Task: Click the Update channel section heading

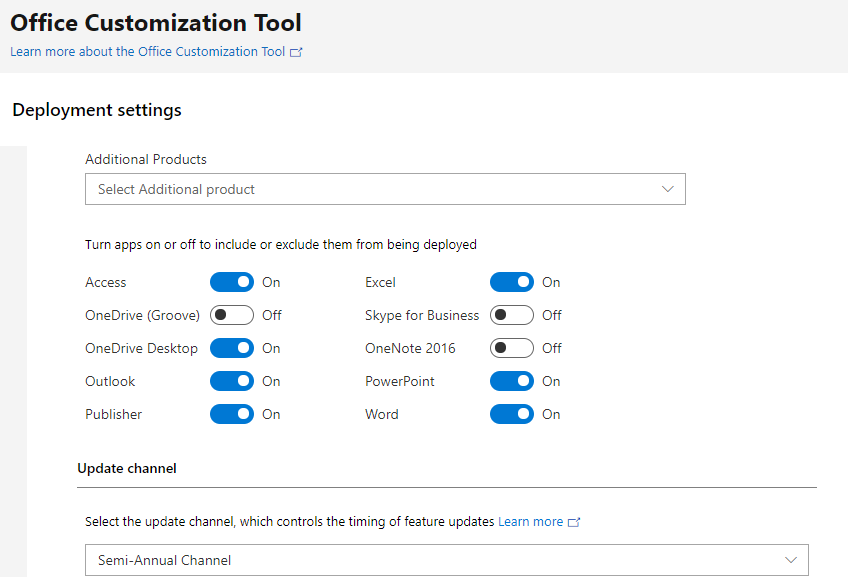Action: tap(127, 468)
